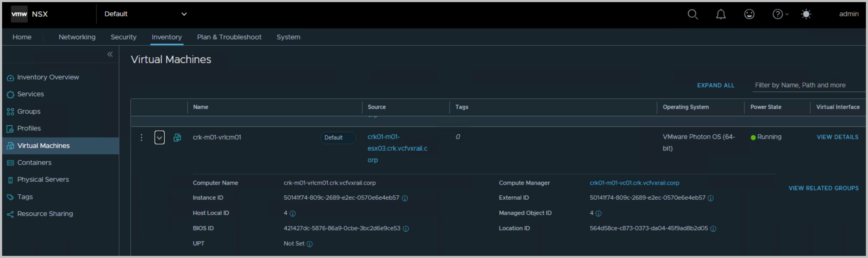868x258 pixels.
Task: Show info for the Location ID
Action: (x=713, y=229)
